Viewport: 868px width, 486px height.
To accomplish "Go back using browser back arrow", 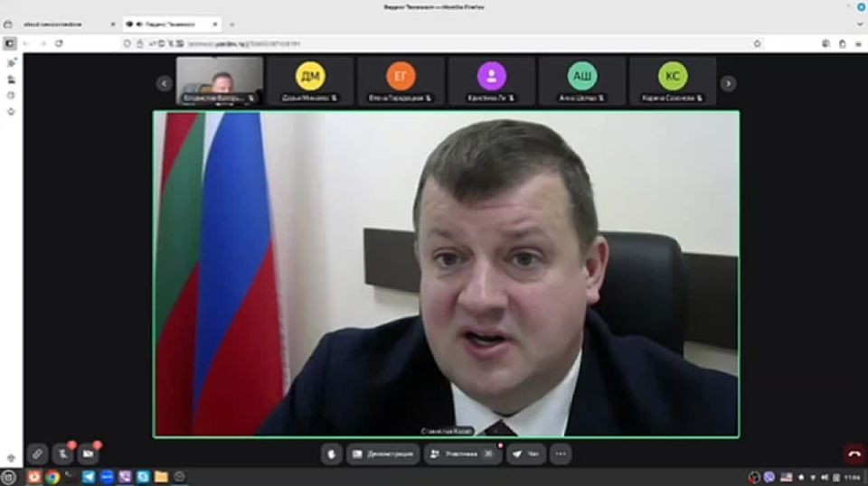I will [x=26, y=42].
